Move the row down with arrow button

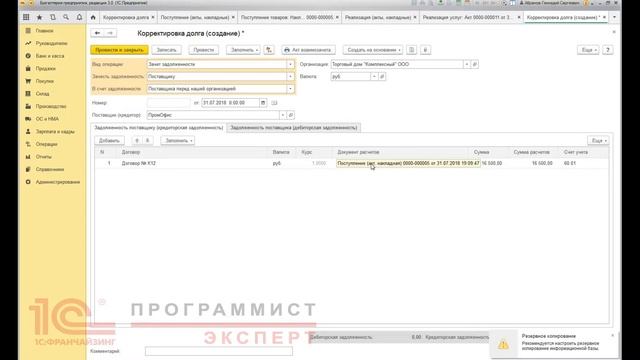pyautogui.click(x=147, y=140)
